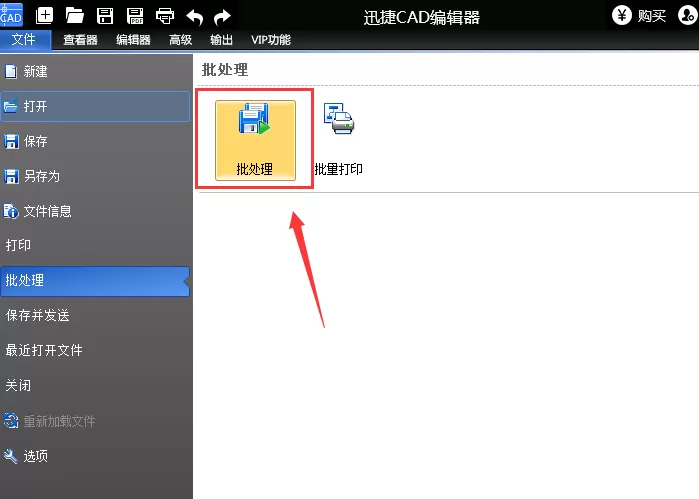
Task: Launch the 批处理 batch process button
Action: coord(255,140)
